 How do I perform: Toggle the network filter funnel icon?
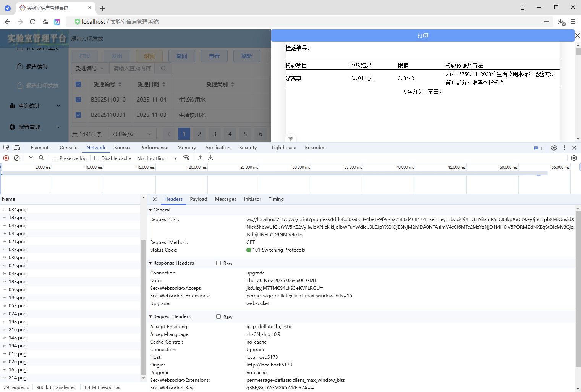pos(31,158)
